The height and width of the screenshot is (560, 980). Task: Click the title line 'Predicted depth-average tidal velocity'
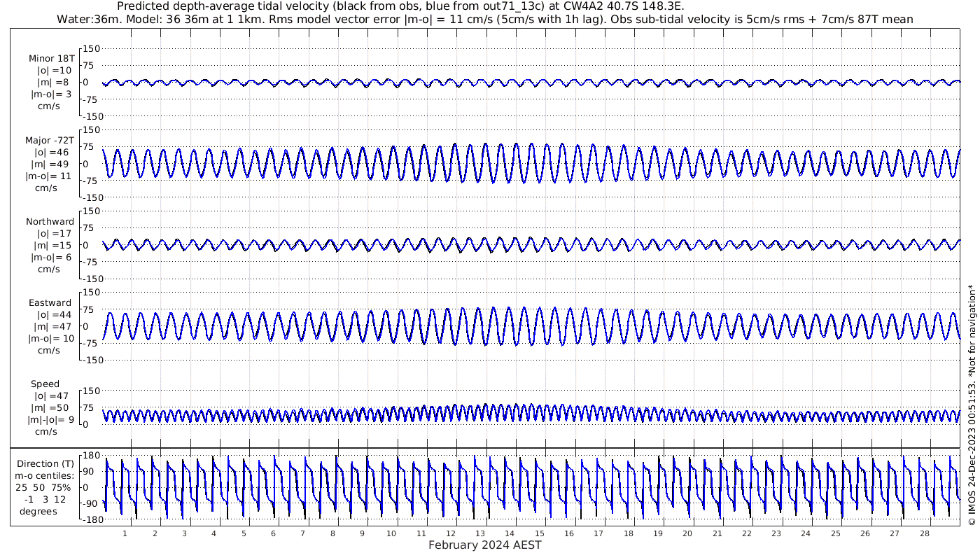(402, 6)
